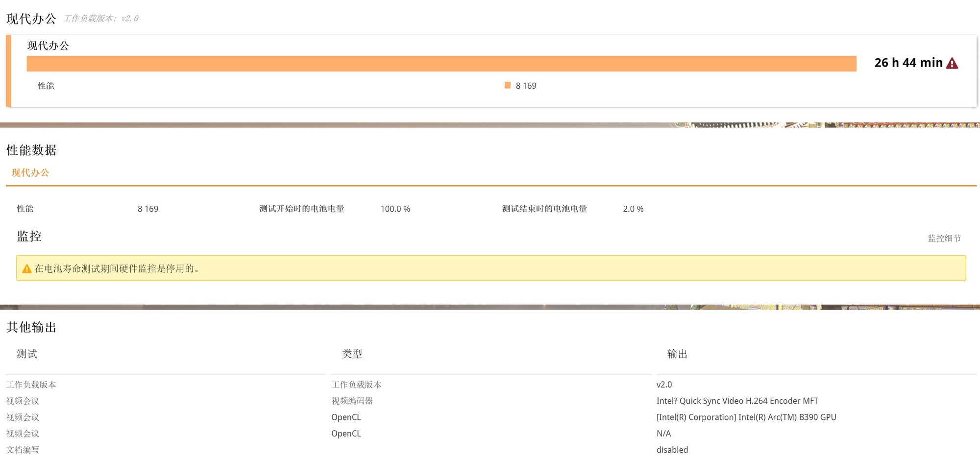Click the 测试开始时的电池电量 label

click(x=302, y=209)
